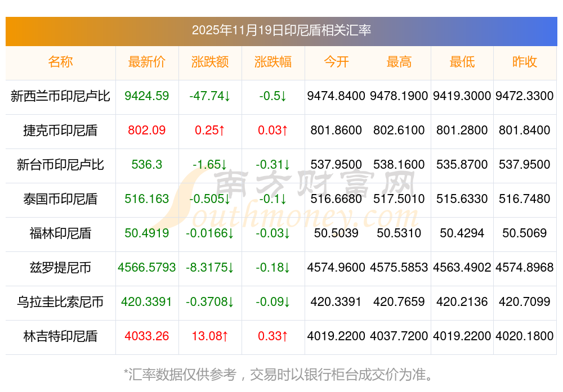
Task: Click the 最低 column header
Action: click(462, 62)
